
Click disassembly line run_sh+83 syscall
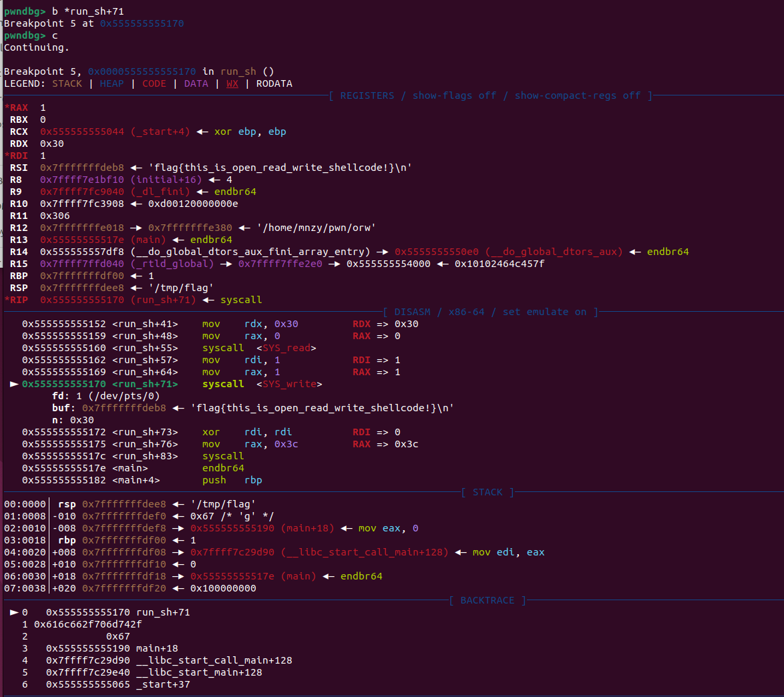133,455
